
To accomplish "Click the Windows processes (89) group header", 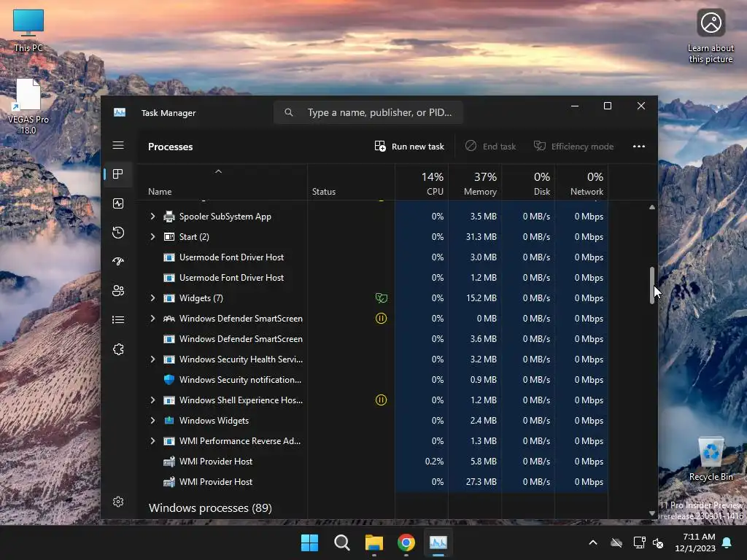I will click(x=210, y=507).
